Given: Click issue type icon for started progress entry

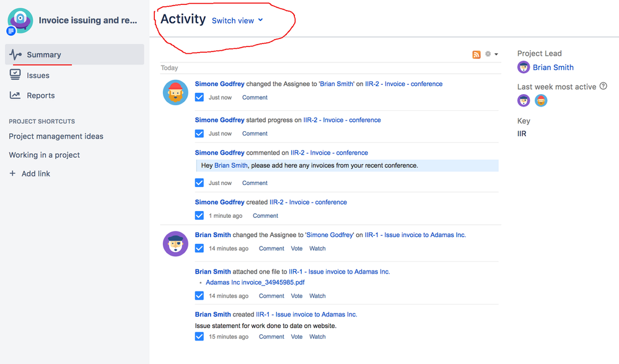Looking at the screenshot, I should 200,133.
